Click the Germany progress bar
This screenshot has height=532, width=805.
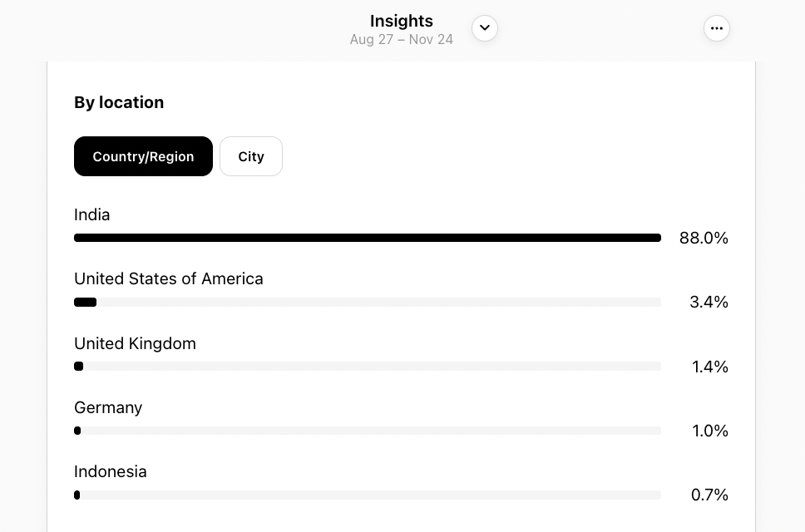click(x=367, y=431)
